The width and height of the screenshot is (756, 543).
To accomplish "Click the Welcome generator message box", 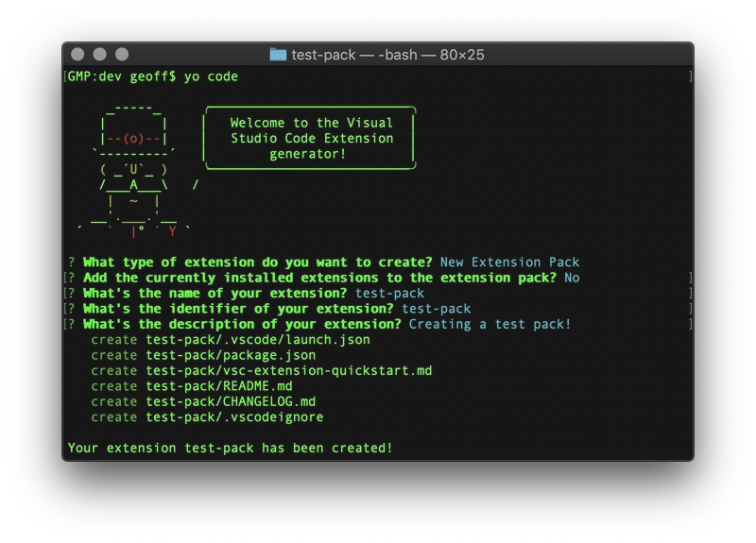I will click(310, 138).
